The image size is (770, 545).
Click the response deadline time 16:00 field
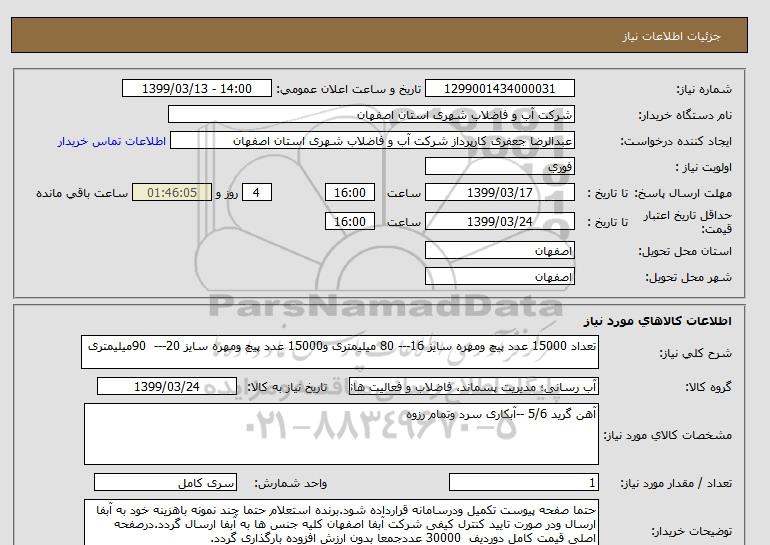350,192
